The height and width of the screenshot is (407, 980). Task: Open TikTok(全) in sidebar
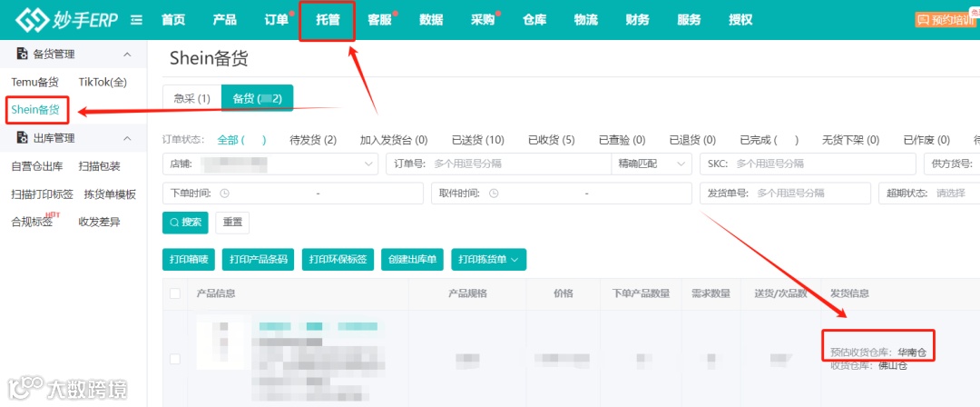tap(103, 82)
